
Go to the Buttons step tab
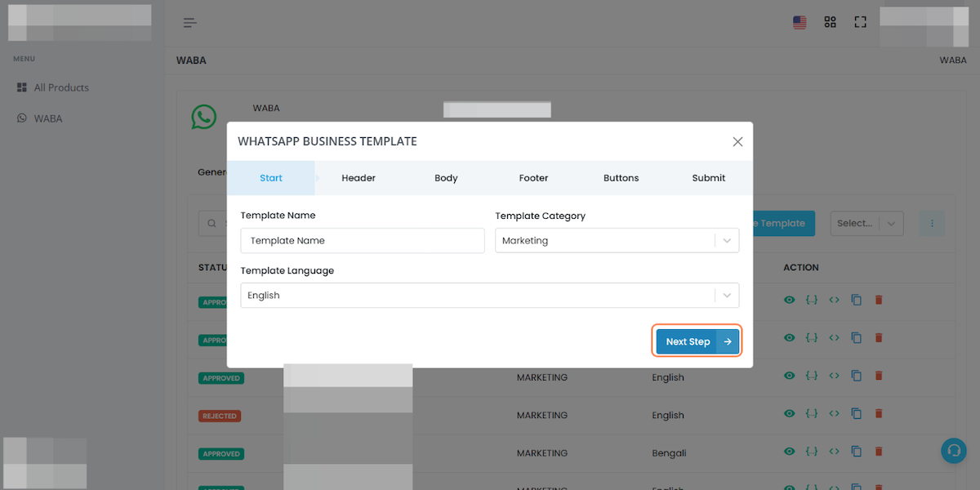click(x=621, y=178)
